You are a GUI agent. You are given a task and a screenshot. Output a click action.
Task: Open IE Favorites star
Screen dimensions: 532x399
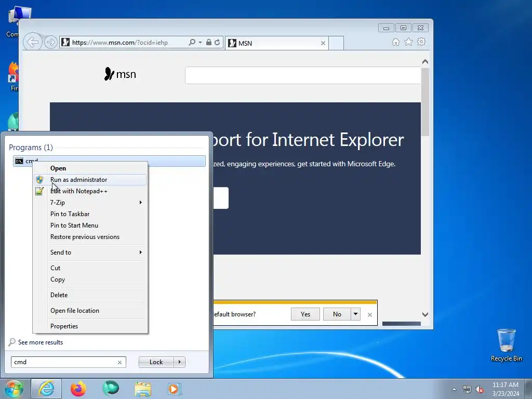[x=408, y=42]
